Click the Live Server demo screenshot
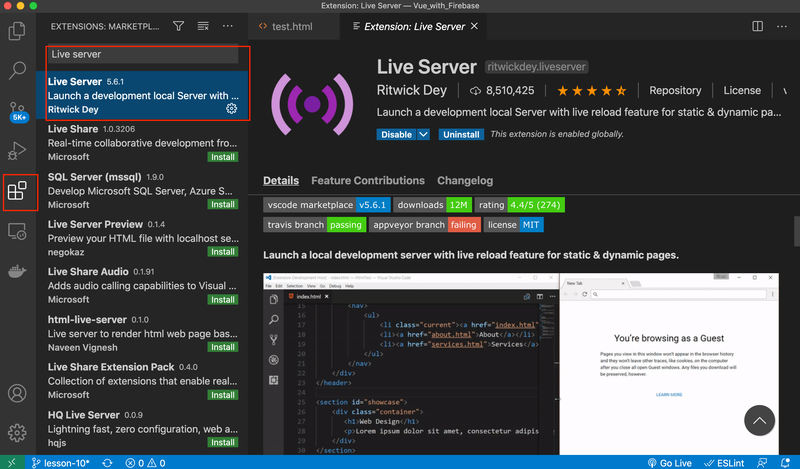800x469 pixels. point(521,364)
